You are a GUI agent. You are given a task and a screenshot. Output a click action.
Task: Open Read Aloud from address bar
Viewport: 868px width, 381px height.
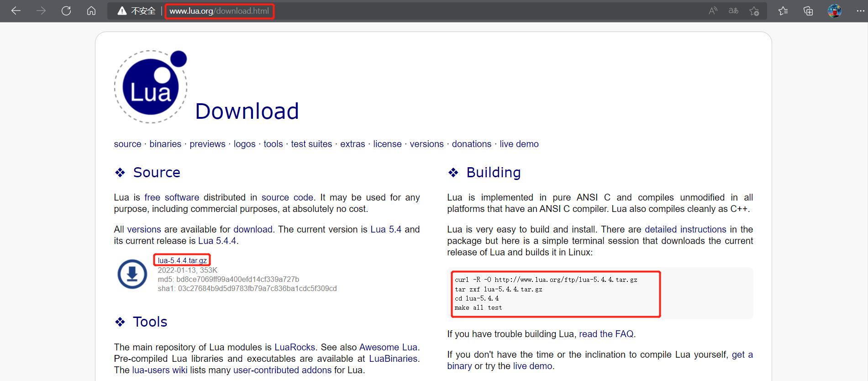pos(713,11)
